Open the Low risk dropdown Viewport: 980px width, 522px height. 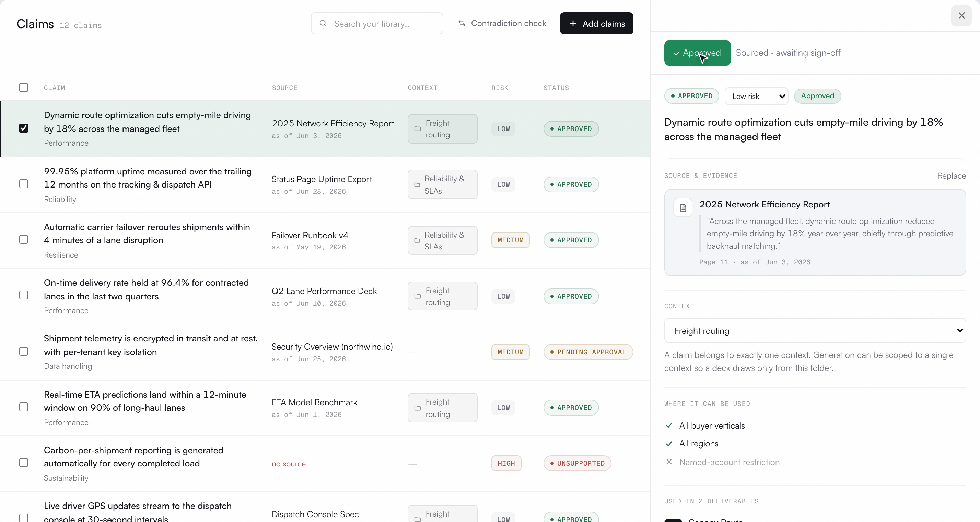point(756,96)
